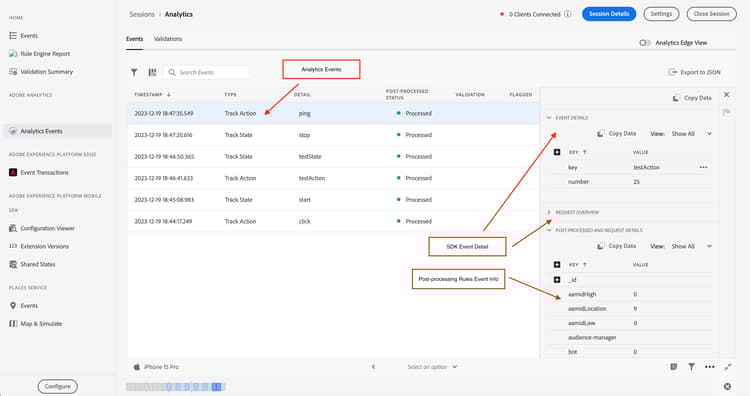The width and height of the screenshot is (750, 396).
Task: Click the Export to JSON icon button
Action: point(694,72)
